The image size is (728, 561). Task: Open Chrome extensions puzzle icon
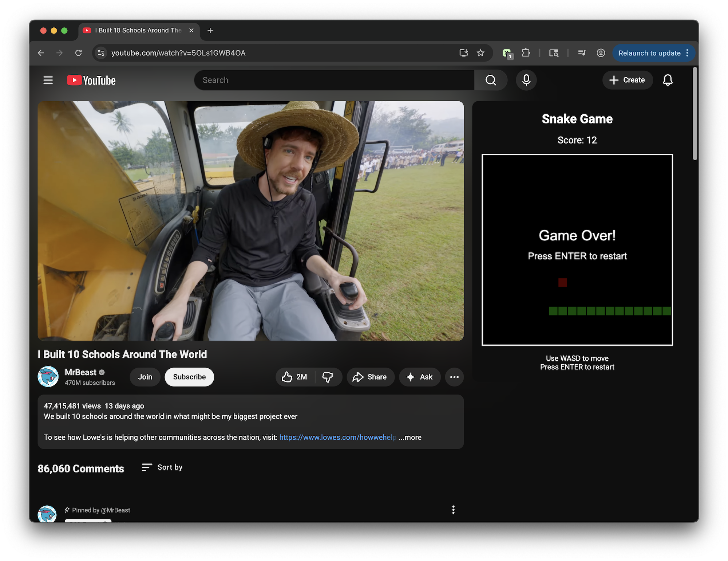point(526,53)
